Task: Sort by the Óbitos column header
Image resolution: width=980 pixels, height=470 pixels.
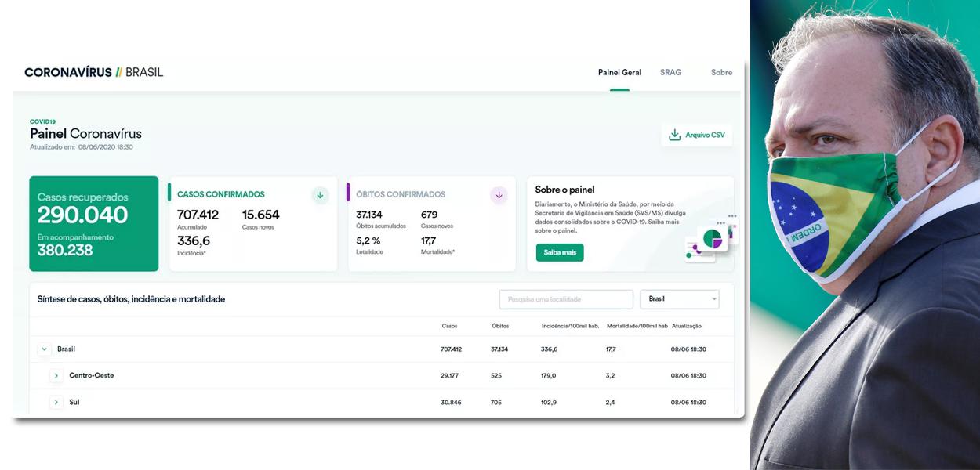Action: (x=500, y=326)
